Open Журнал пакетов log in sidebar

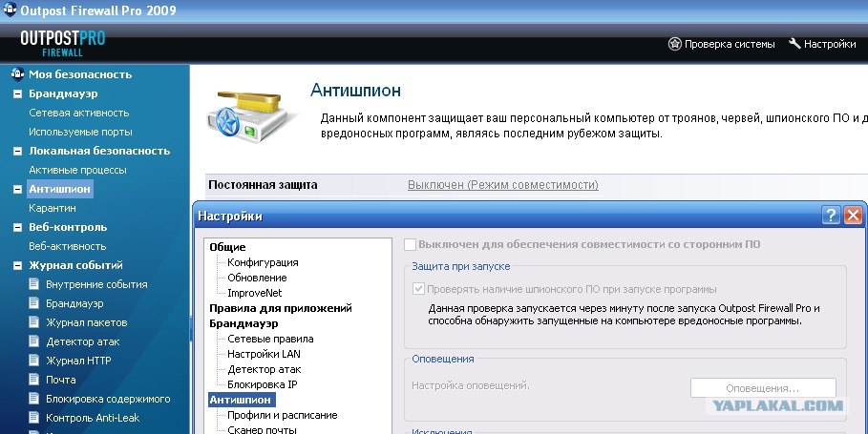click(x=86, y=322)
